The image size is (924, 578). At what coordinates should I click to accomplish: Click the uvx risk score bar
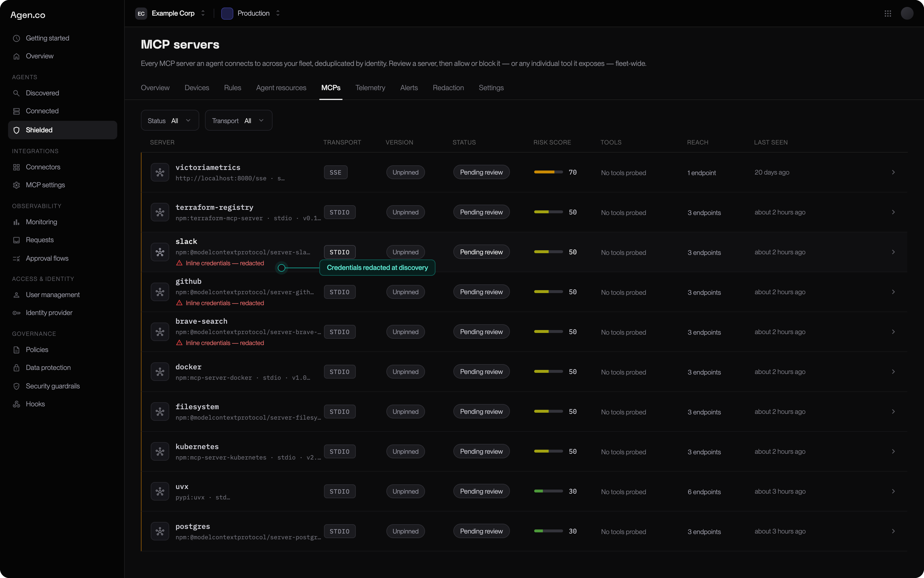click(x=548, y=491)
